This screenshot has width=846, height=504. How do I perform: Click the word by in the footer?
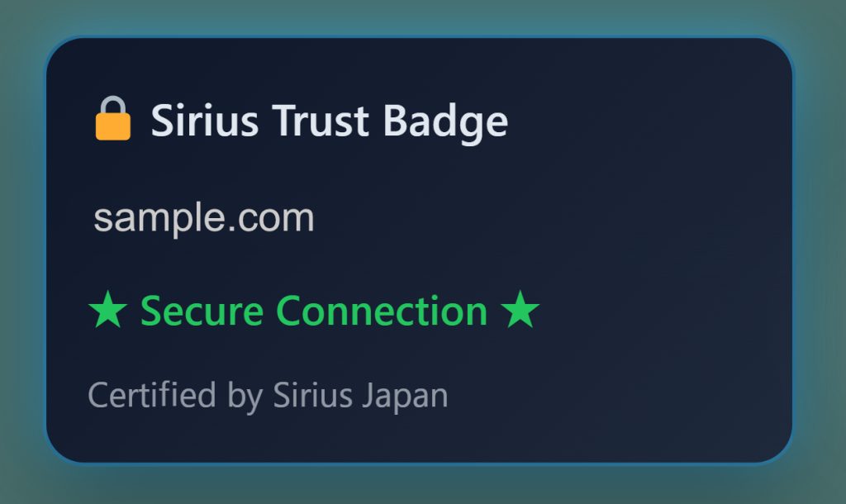click(x=245, y=397)
